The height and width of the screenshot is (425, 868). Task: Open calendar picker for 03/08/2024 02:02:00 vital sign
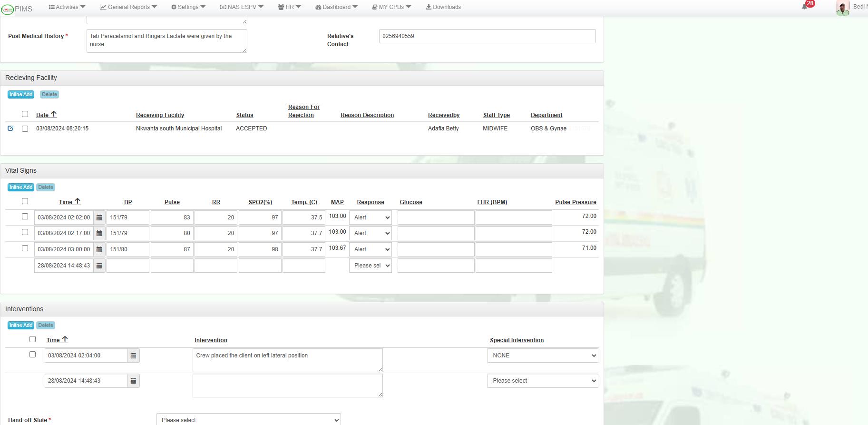pyautogui.click(x=99, y=217)
